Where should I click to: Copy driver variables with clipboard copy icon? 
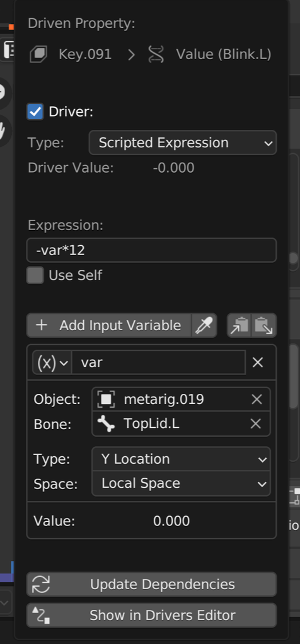click(x=239, y=326)
